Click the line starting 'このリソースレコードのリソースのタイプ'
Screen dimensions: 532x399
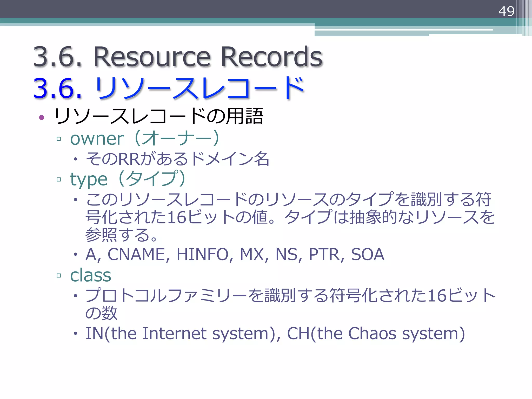point(290,217)
